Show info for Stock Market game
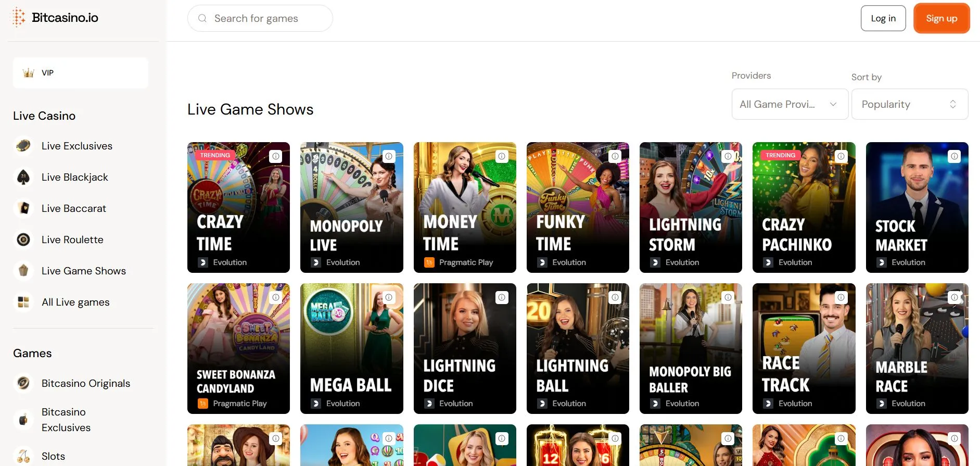The width and height of the screenshot is (980, 466). coord(954,156)
